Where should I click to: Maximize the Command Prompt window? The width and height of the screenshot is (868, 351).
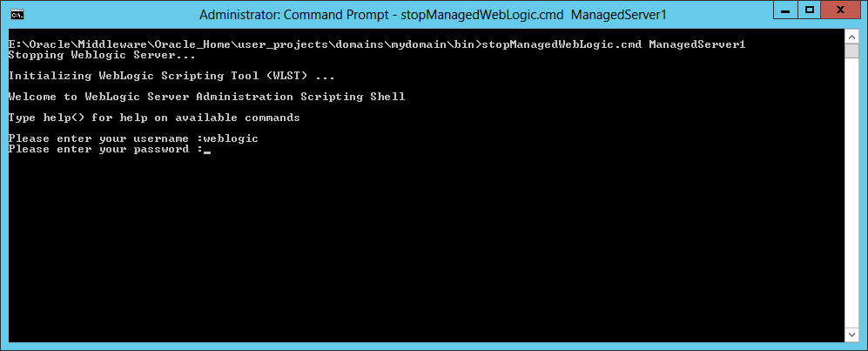[809, 10]
